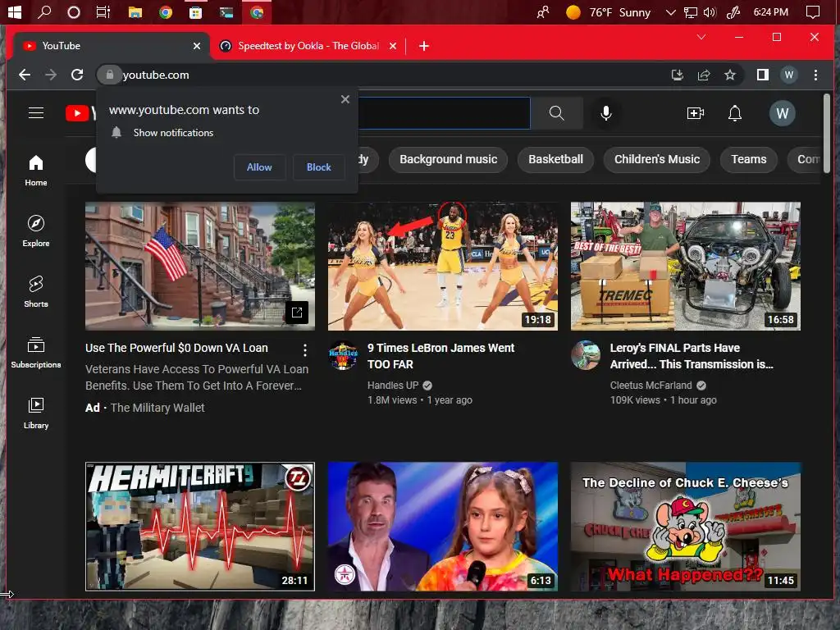840x630 pixels.
Task: Open the ad options three-dot menu
Action: pos(305,350)
